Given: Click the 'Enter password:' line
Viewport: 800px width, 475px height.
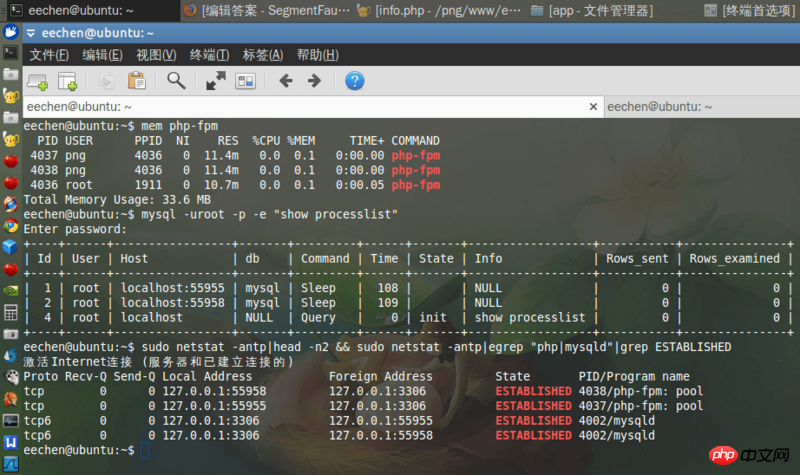Looking at the screenshot, I should (x=75, y=229).
